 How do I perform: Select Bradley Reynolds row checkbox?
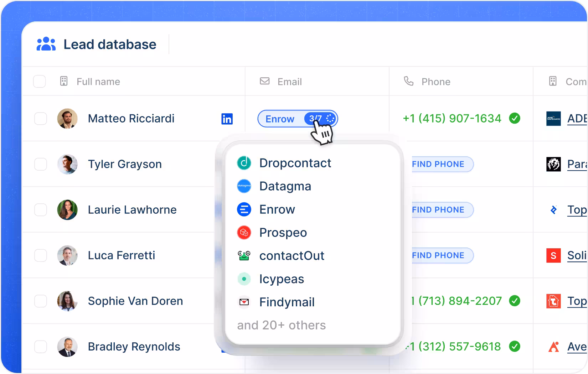(x=41, y=347)
